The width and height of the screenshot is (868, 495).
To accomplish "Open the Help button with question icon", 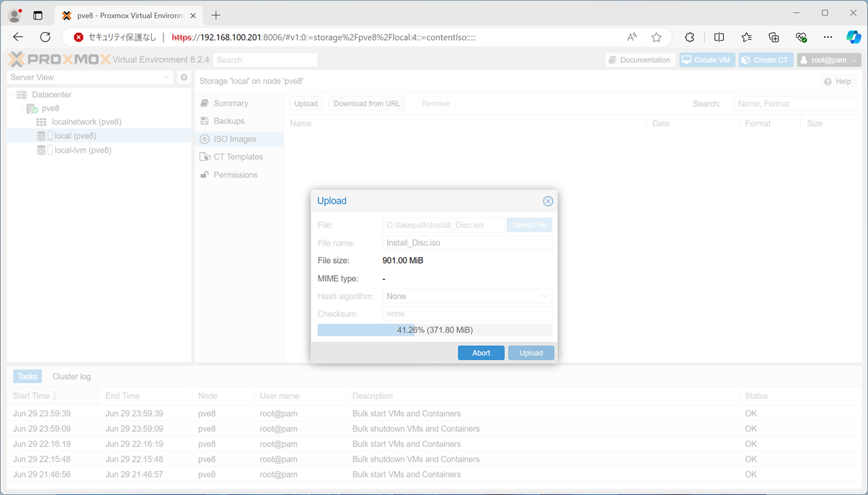I will point(837,81).
